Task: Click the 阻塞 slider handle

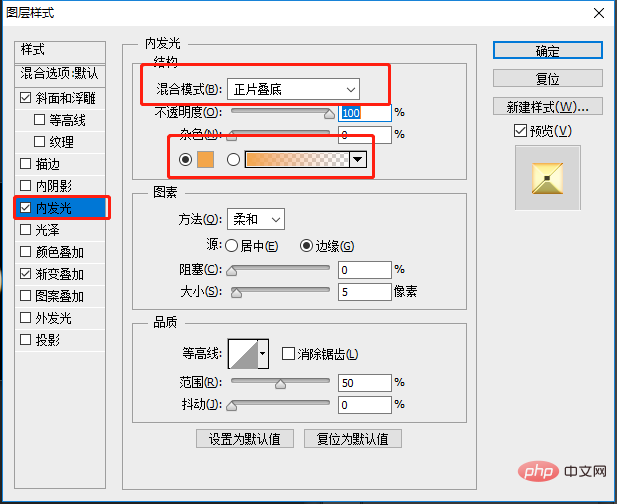Action: tap(232, 271)
